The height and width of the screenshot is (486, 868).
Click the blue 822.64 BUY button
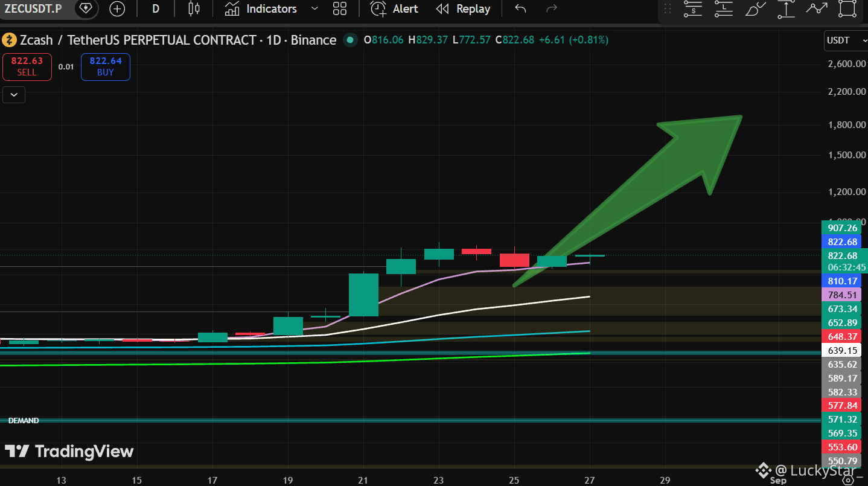coord(106,66)
